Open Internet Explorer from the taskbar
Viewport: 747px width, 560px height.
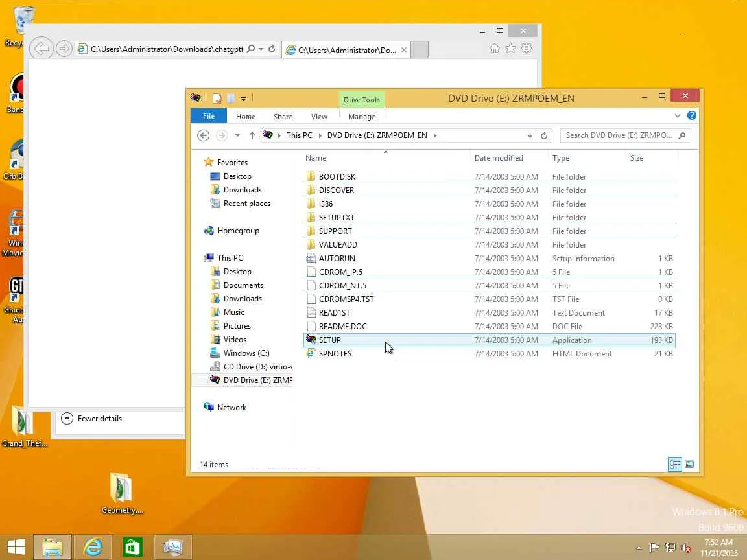93,546
